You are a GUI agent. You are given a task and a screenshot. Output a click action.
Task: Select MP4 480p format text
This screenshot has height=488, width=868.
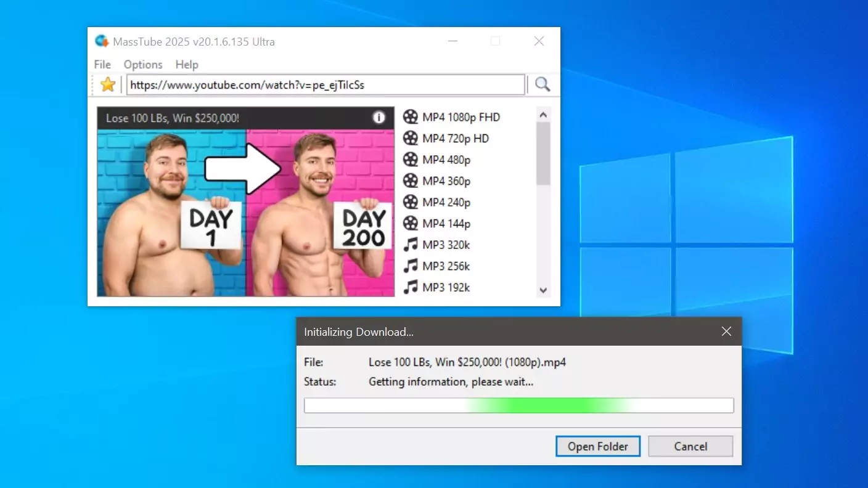[x=446, y=160]
